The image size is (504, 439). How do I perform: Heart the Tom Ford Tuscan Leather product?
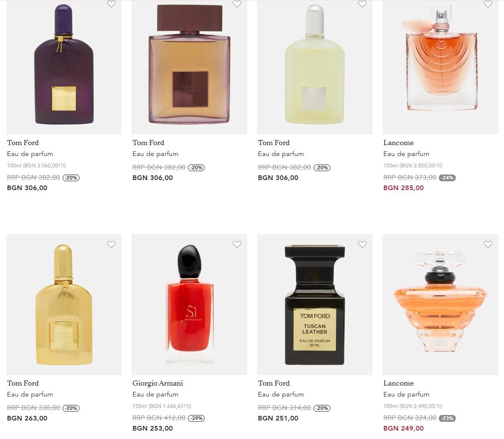[362, 244]
